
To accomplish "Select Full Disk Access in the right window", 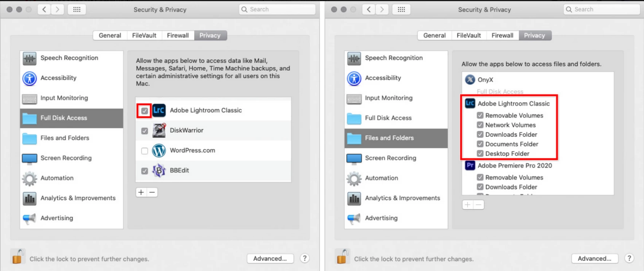I will 396,118.
